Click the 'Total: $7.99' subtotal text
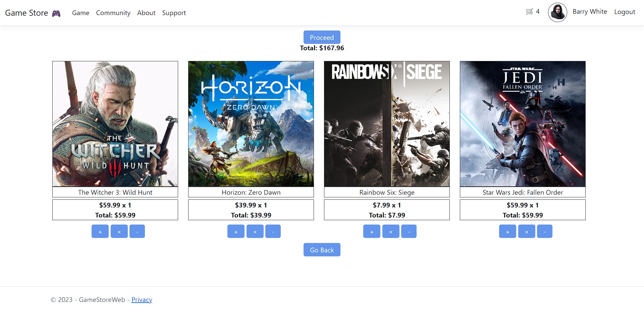 pos(387,215)
